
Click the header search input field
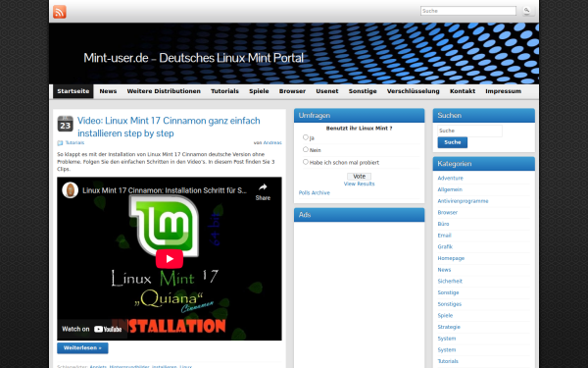468,11
